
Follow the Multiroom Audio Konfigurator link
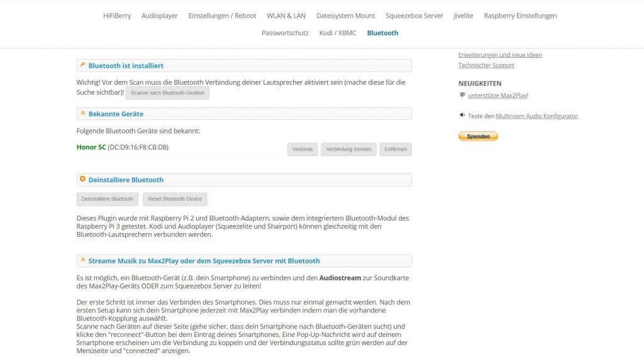click(536, 116)
